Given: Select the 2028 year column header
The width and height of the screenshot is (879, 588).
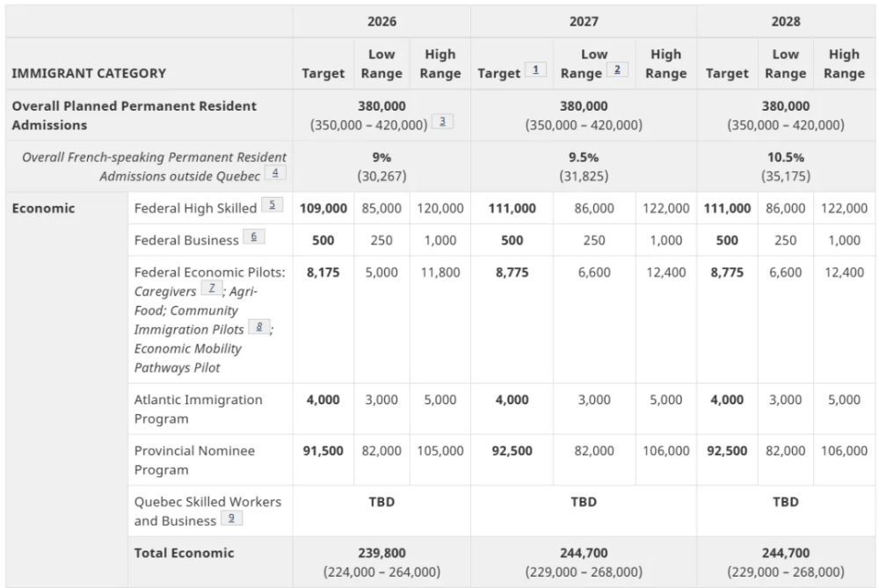Looking at the screenshot, I should 786,21.
